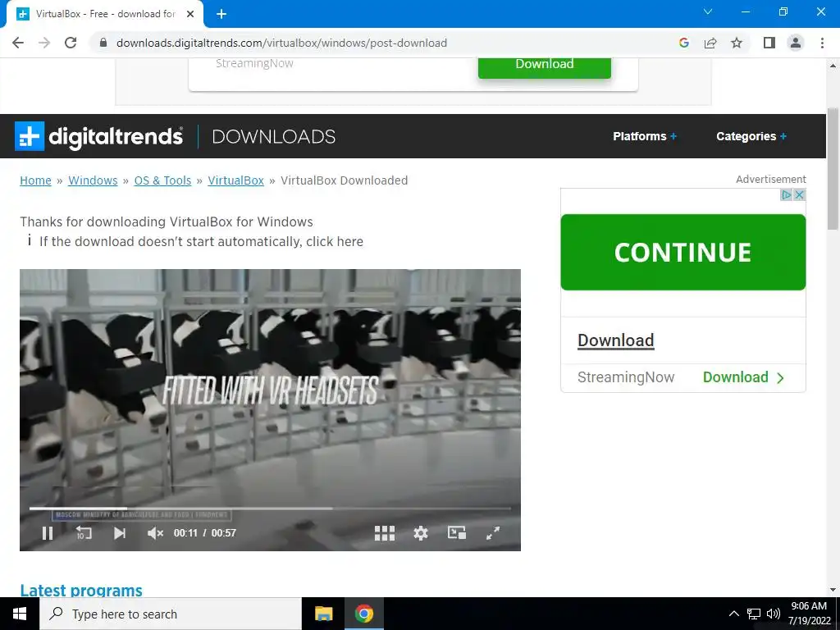Open the volume tray icon
This screenshot has width=840, height=630.
773,614
